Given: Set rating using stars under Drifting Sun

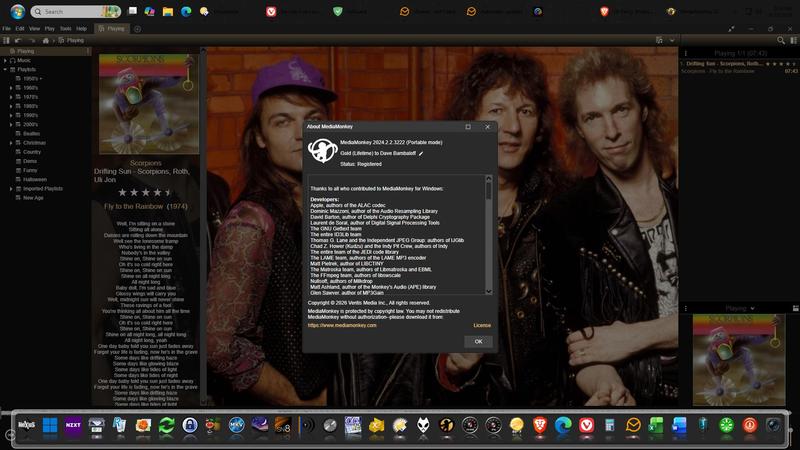Looking at the screenshot, I should tap(145, 192).
